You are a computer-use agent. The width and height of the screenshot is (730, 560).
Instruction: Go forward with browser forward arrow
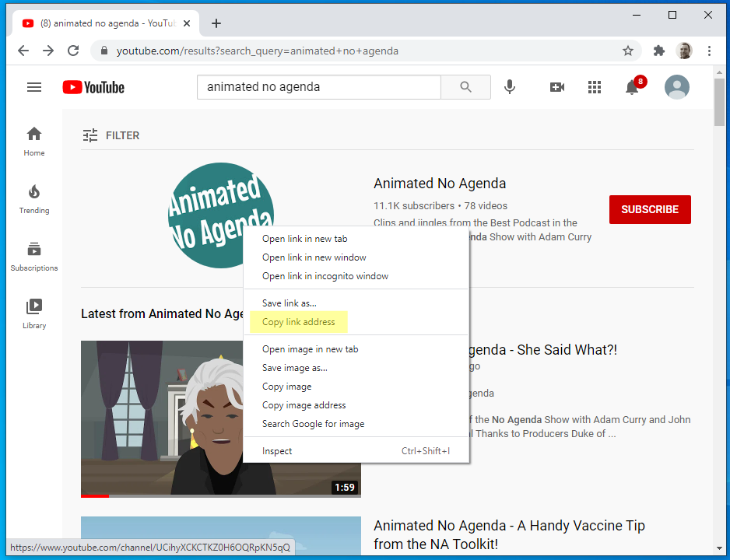(48, 51)
